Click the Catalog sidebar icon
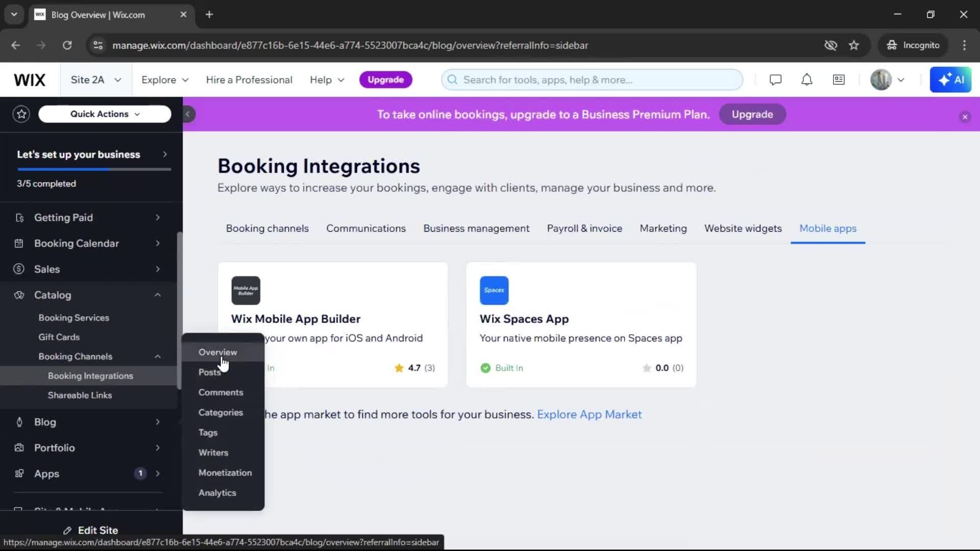This screenshot has width=980, height=551. 19,295
